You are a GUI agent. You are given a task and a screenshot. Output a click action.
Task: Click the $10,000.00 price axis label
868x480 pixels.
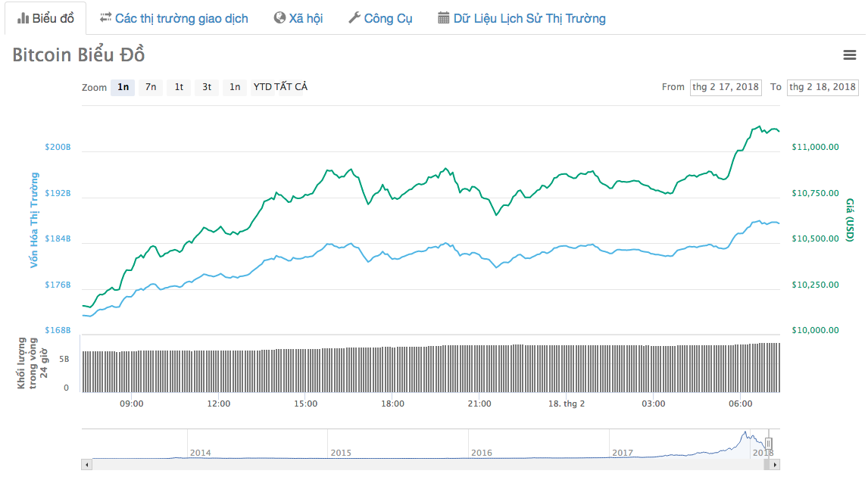(816, 331)
